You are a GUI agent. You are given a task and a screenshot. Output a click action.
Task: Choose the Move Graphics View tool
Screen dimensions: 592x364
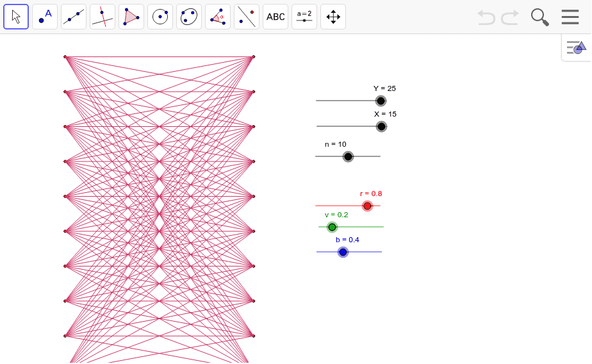point(333,17)
